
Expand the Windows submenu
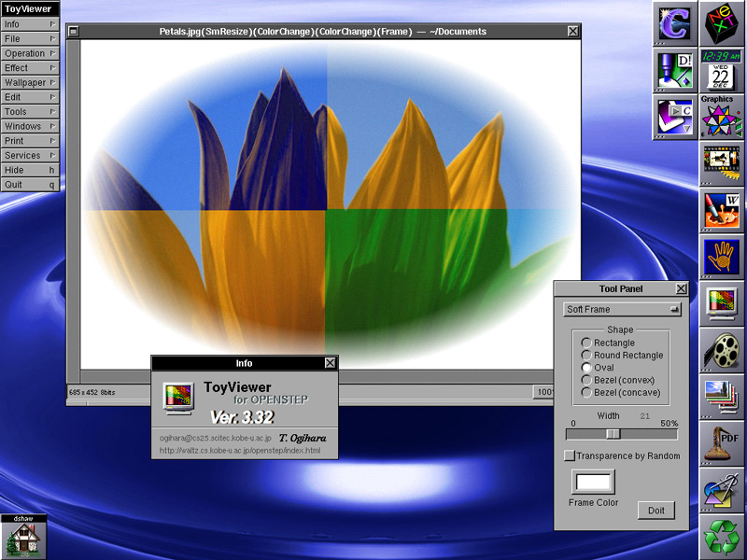click(x=30, y=126)
